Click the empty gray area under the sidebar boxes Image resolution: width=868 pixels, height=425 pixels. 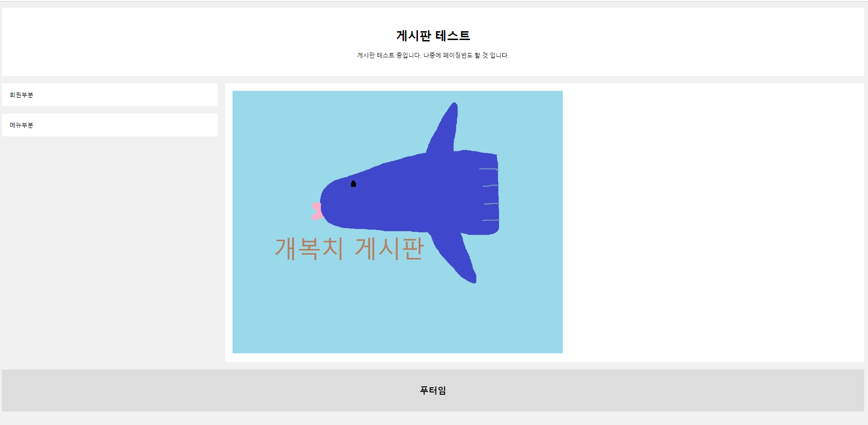click(109, 251)
